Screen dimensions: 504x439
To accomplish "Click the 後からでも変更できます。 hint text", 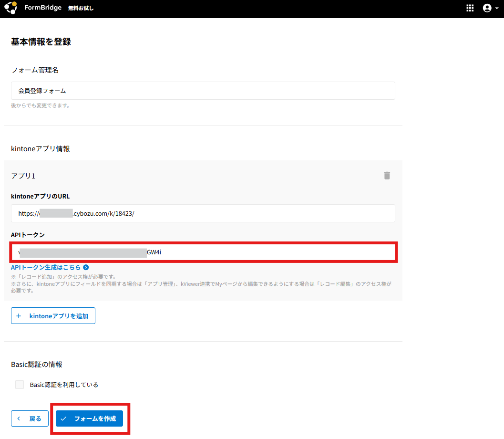I will click(x=41, y=105).
